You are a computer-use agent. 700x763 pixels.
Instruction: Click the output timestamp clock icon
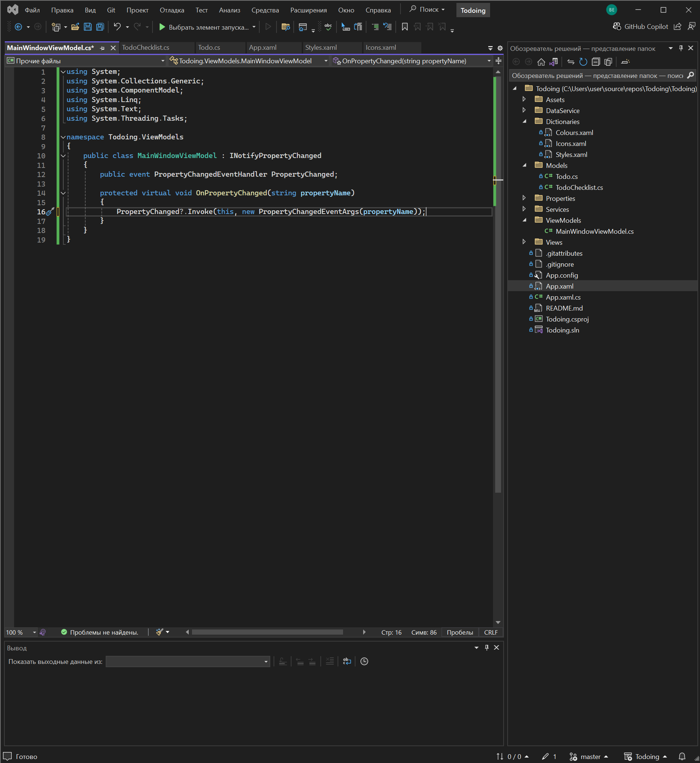pos(364,661)
